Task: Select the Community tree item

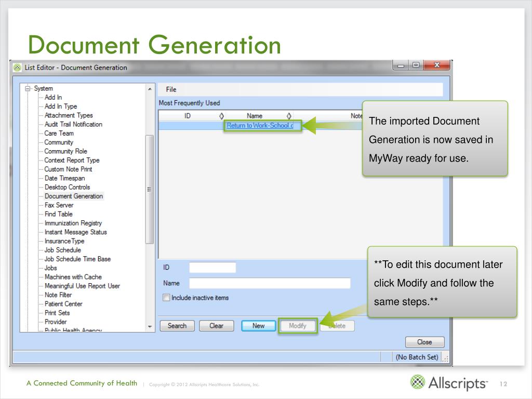Action: point(59,142)
